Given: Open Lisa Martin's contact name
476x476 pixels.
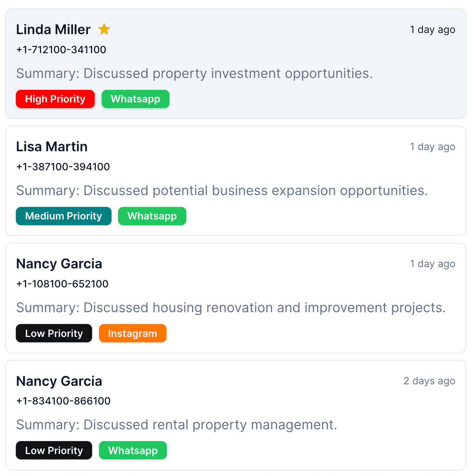Looking at the screenshot, I should 52,147.
